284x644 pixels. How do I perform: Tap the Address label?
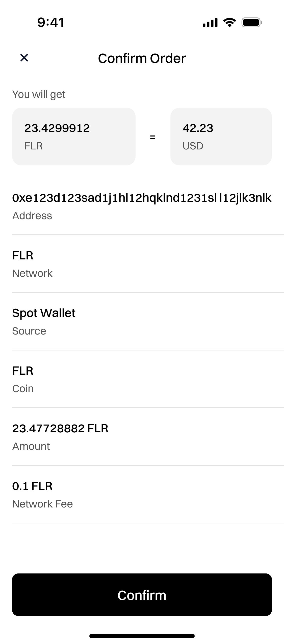(32, 216)
